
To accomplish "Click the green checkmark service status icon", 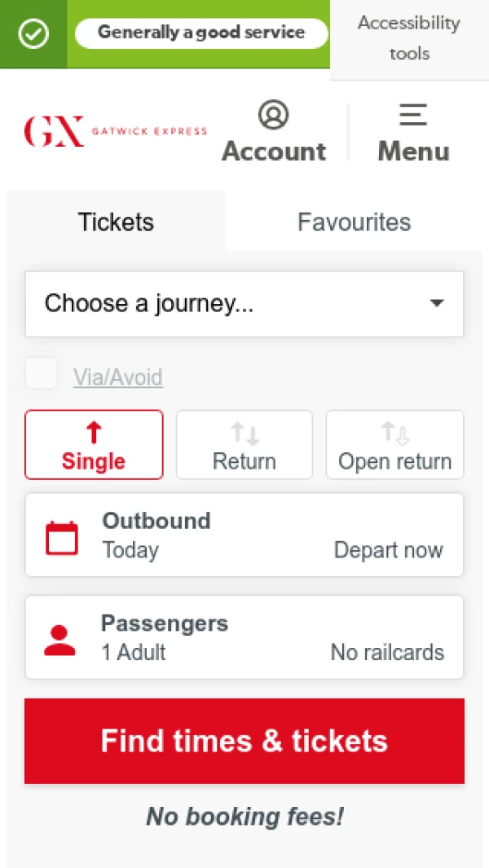I will [x=33, y=33].
